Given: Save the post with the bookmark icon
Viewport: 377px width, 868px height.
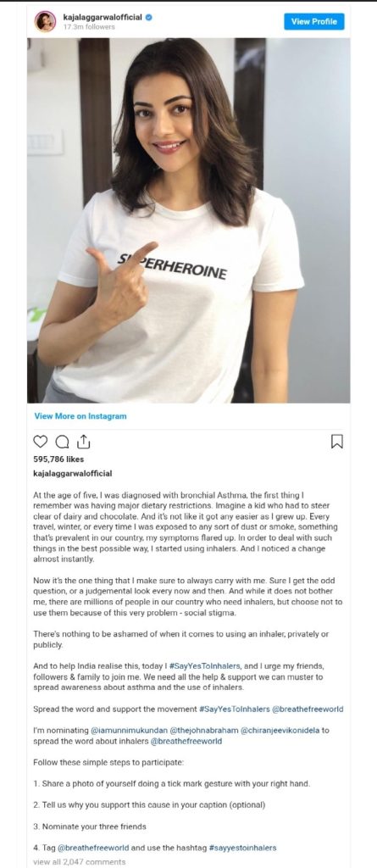Looking at the screenshot, I should [x=336, y=441].
